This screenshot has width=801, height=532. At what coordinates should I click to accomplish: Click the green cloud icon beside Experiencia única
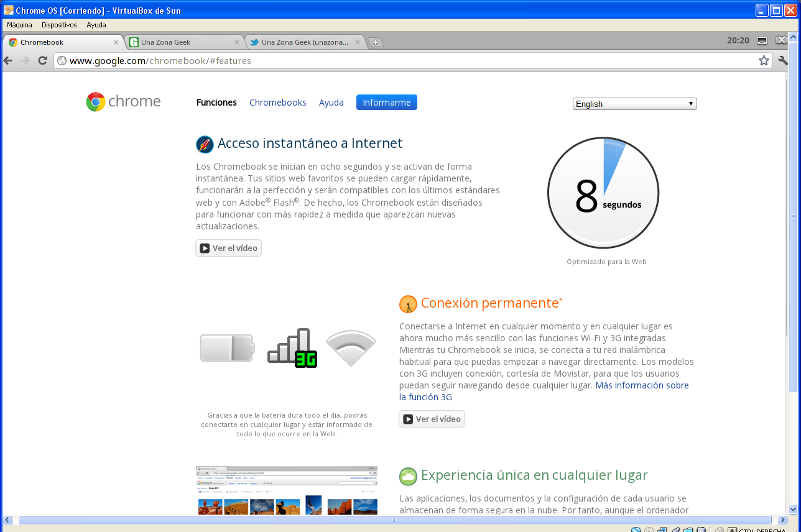point(408,476)
